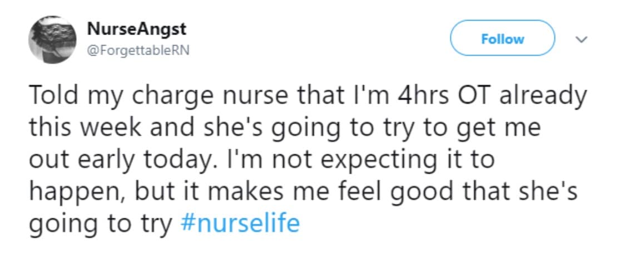Image resolution: width=644 pixels, height=275 pixels.
Task: Open the tweet options chevron
Action: pos(581,40)
